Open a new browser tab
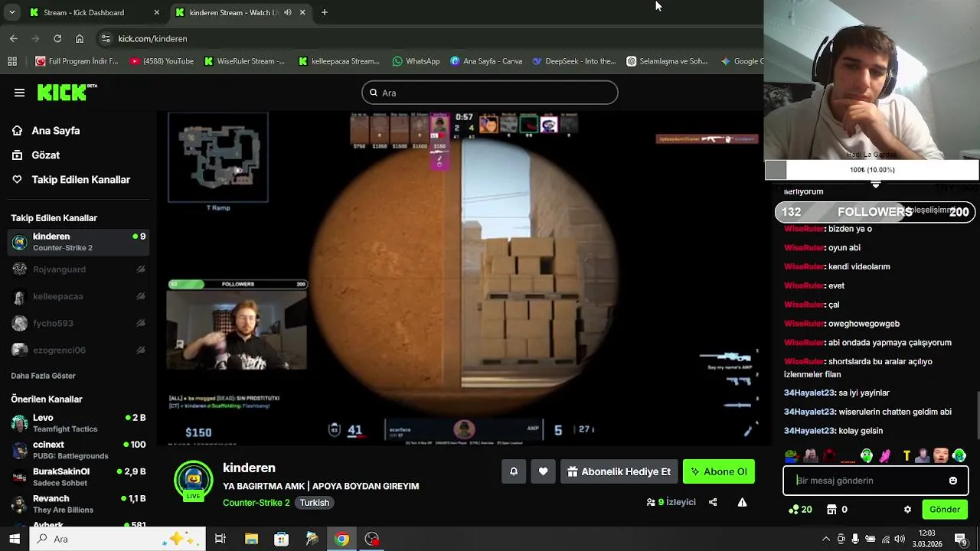 [325, 12]
